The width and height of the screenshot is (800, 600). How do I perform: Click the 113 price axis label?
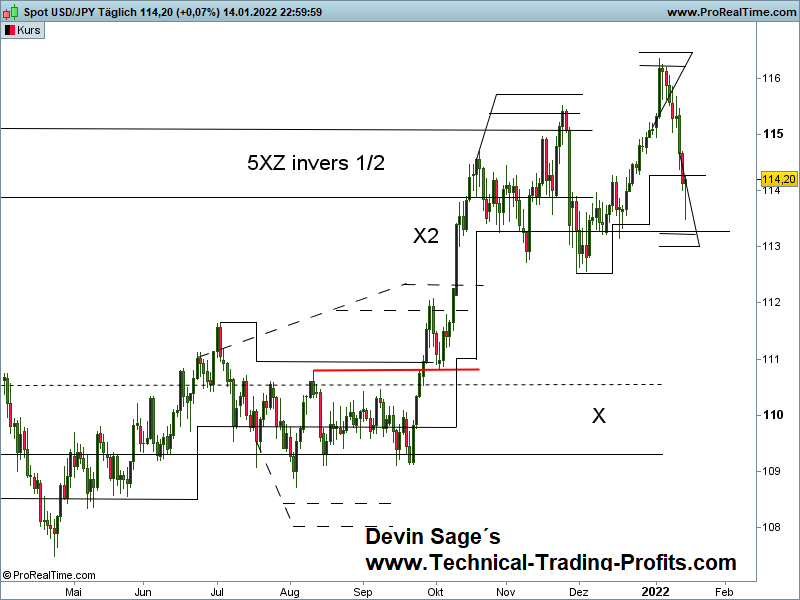coord(771,246)
